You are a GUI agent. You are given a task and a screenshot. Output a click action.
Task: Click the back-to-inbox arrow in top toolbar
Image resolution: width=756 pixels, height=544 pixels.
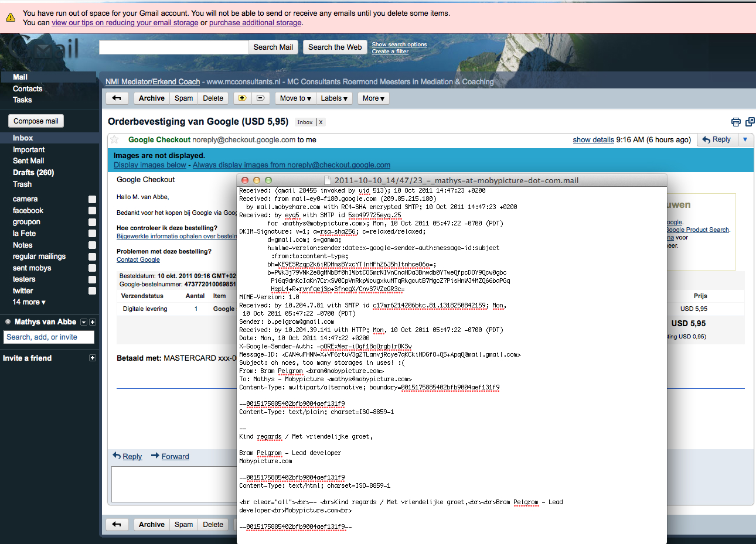pyautogui.click(x=117, y=98)
